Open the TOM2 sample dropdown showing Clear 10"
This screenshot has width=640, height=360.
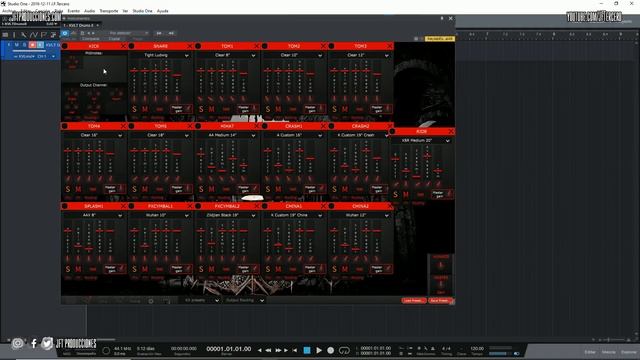tap(294, 55)
